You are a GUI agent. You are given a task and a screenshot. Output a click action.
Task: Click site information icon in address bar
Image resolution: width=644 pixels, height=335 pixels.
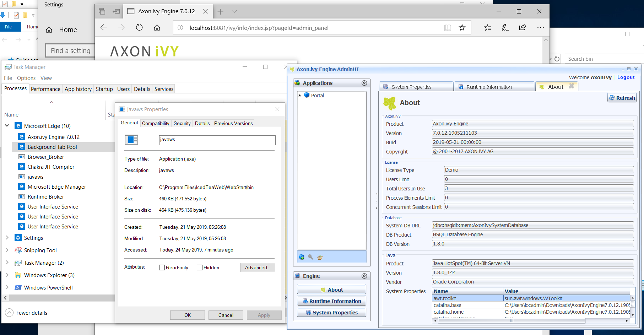click(x=180, y=28)
